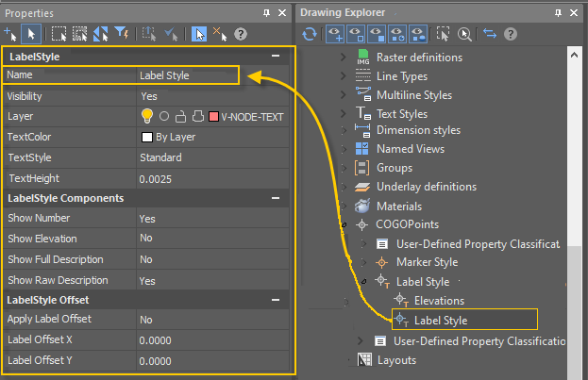
Task: Expand the Marker Style node
Action: point(363,262)
